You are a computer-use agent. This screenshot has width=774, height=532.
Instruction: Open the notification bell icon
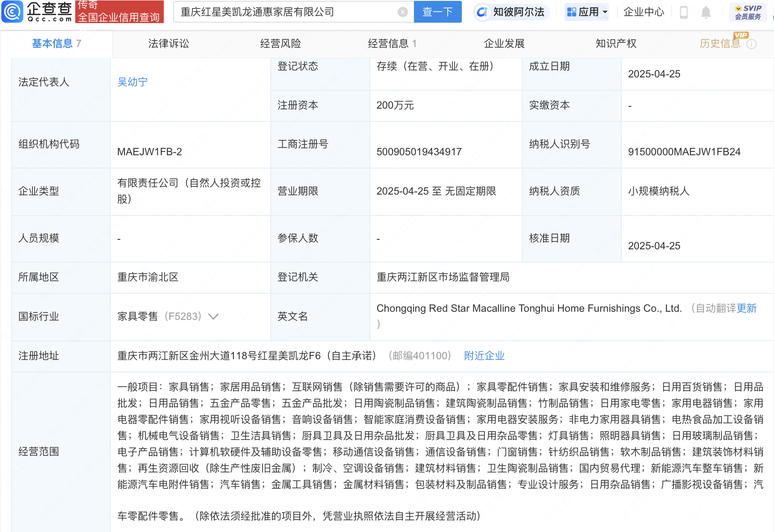706,12
